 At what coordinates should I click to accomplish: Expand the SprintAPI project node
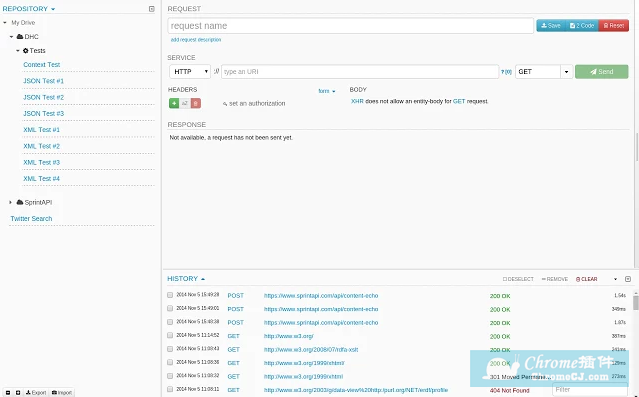pos(11,202)
